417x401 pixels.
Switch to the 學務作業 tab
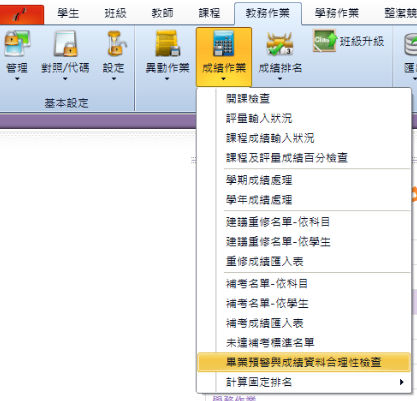coord(337,14)
